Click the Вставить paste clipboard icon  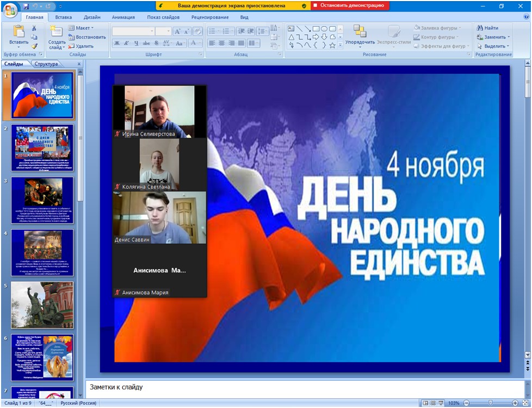pyautogui.click(x=18, y=31)
